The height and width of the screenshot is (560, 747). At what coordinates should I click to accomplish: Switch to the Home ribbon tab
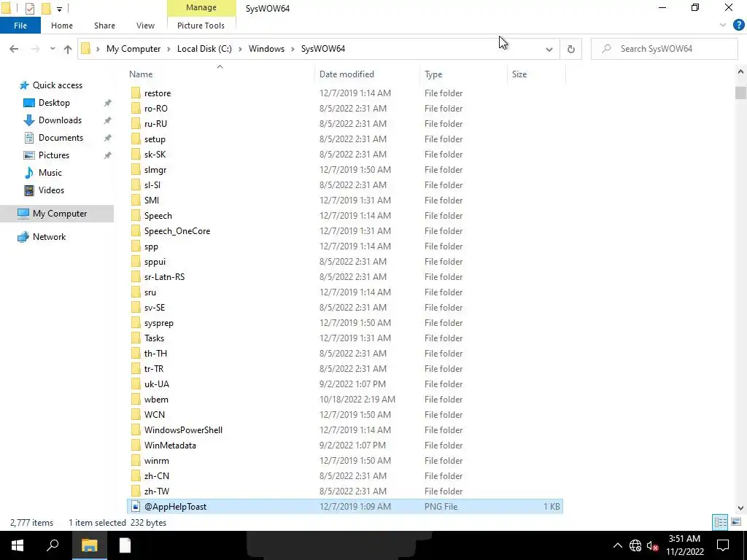62,26
